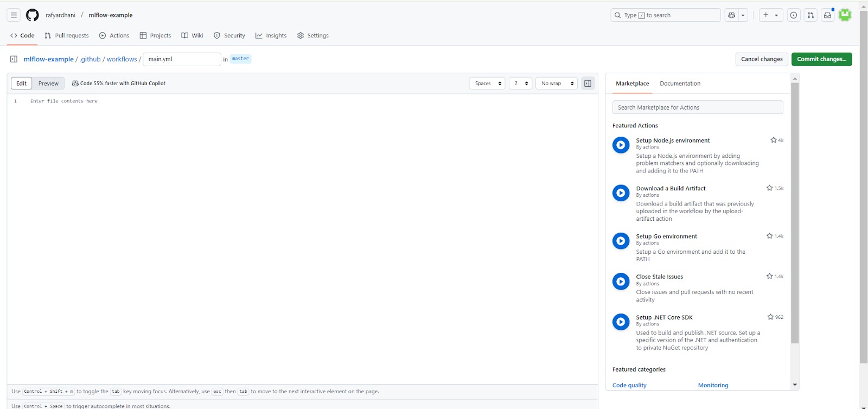Open the Actions repository tab
This screenshot has width=868, height=409.
pos(114,36)
